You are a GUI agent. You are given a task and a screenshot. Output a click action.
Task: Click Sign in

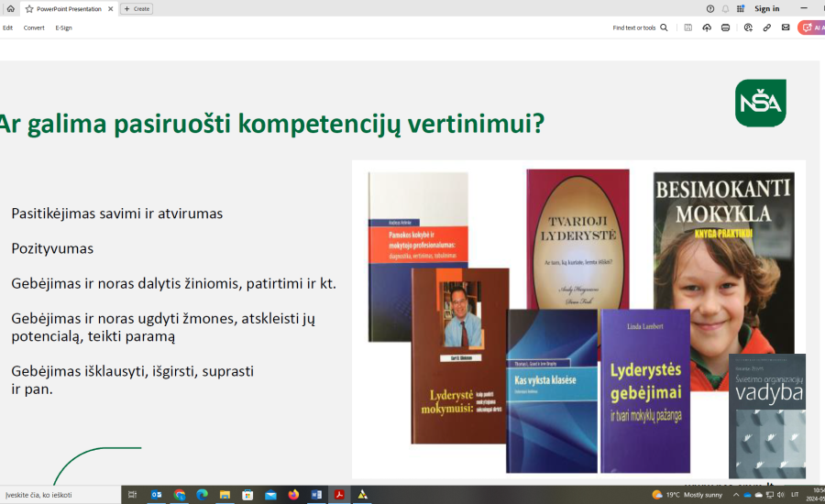(x=767, y=9)
